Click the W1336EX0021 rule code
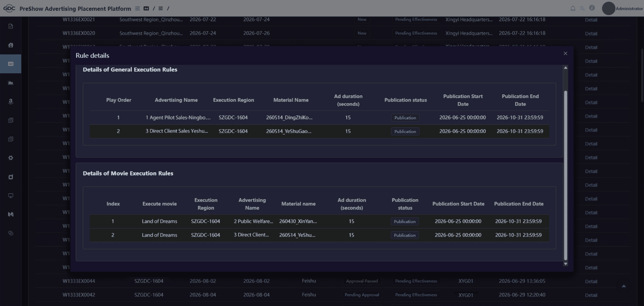The height and width of the screenshot is (306, 644). pos(78,19)
